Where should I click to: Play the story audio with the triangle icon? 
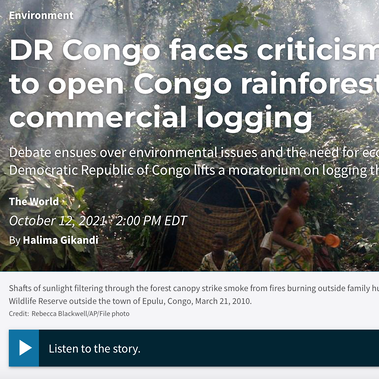(x=24, y=348)
